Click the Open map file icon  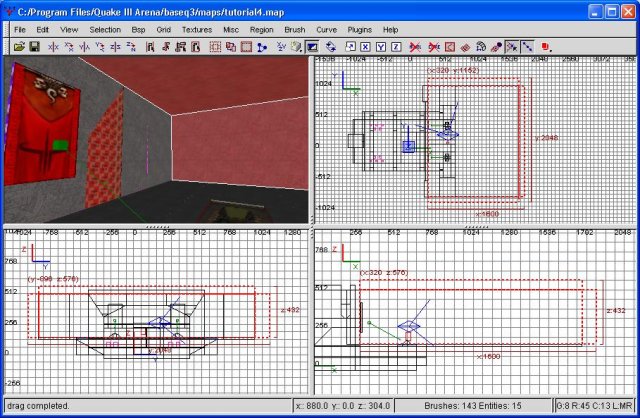tap(19, 47)
